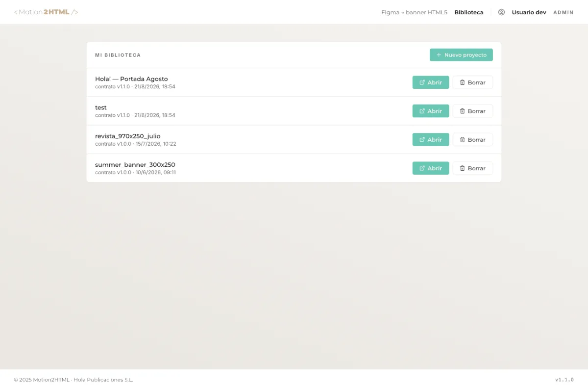Viewport: 588px width, 390px height.
Task: Click the contract info under Hola! — Portada Agosto
Action: point(135,87)
